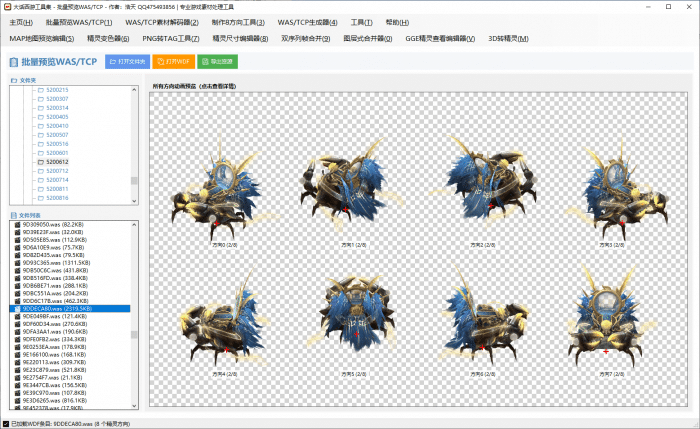Click folder icon next to 5200215
This screenshot has width=700, height=429.
41,90
